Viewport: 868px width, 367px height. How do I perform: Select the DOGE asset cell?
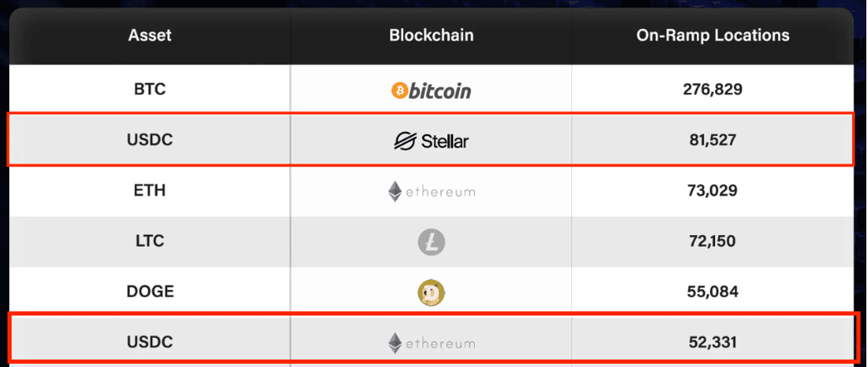150,291
